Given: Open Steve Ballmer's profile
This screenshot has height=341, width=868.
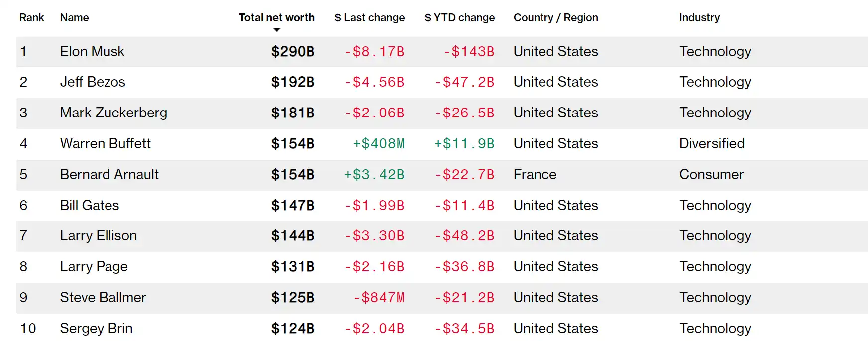Looking at the screenshot, I should pyautogui.click(x=103, y=298).
